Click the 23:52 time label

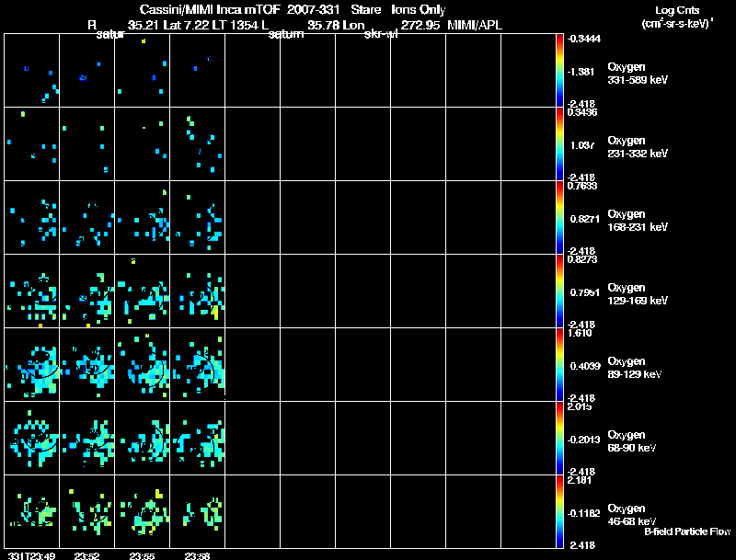[86, 555]
